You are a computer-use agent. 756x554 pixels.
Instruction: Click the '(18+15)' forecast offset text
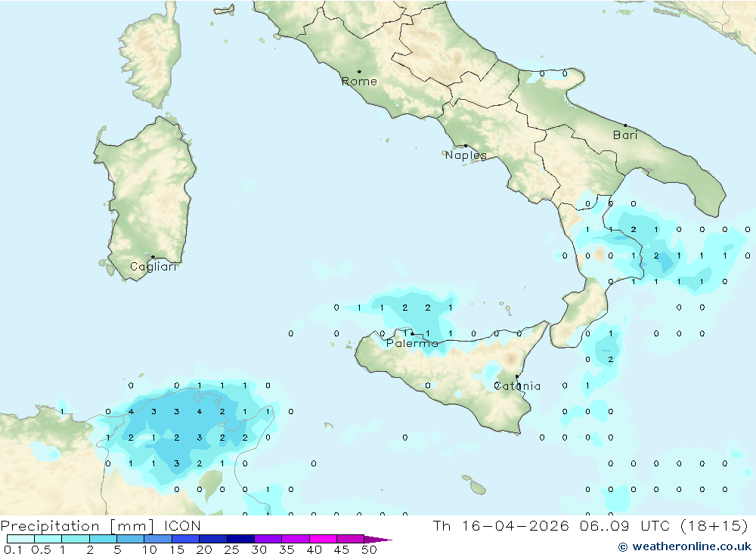point(714,525)
